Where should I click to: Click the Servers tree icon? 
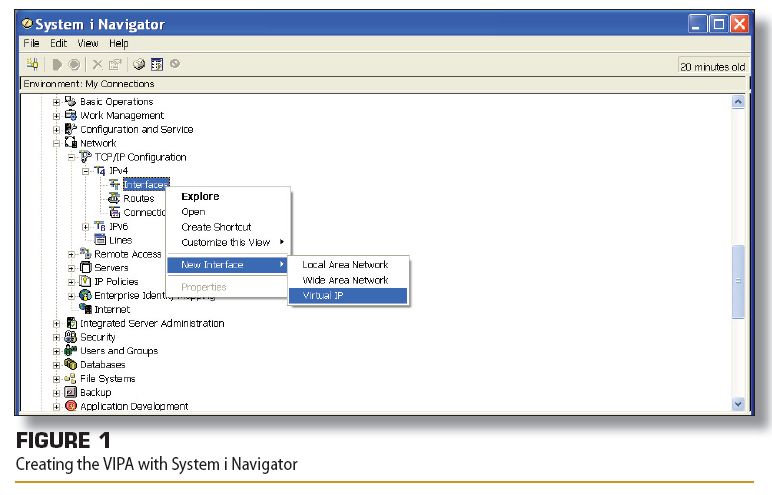click(x=85, y=267)
